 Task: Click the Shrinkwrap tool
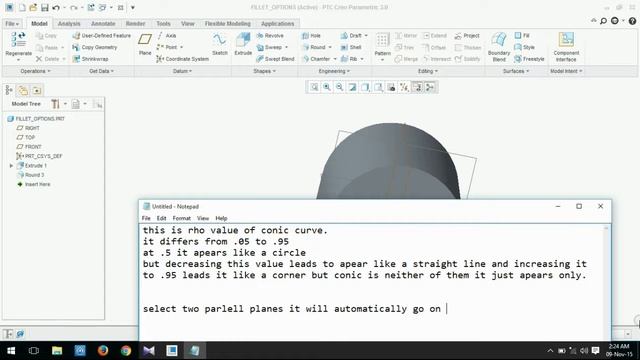coord(90,59)
